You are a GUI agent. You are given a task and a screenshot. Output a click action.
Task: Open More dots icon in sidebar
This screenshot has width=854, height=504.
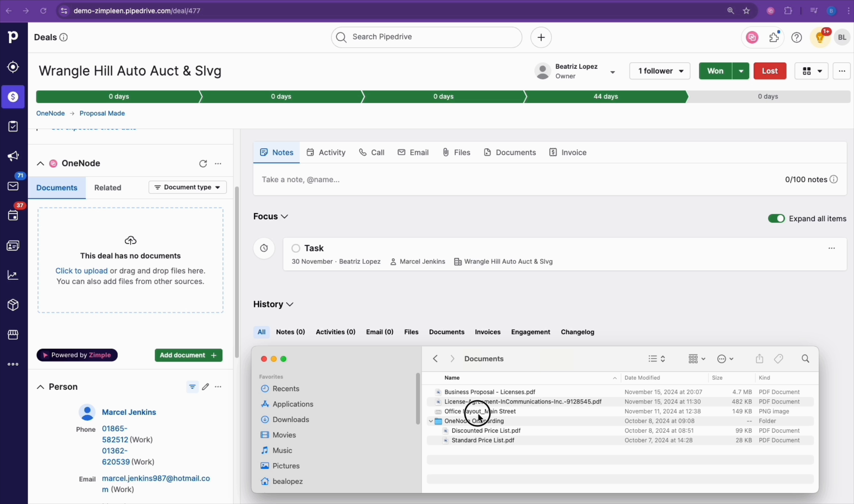pyautogui.click(x=13, y=364)
